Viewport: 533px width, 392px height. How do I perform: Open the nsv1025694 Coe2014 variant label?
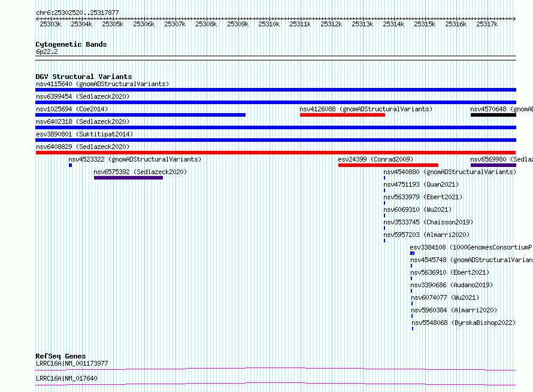[72, 109]
